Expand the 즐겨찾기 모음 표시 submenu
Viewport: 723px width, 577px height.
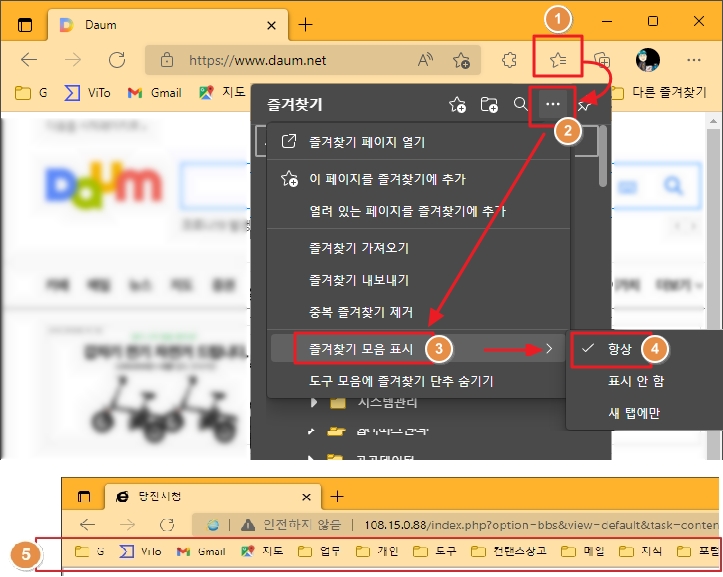[x=418, y=349]
